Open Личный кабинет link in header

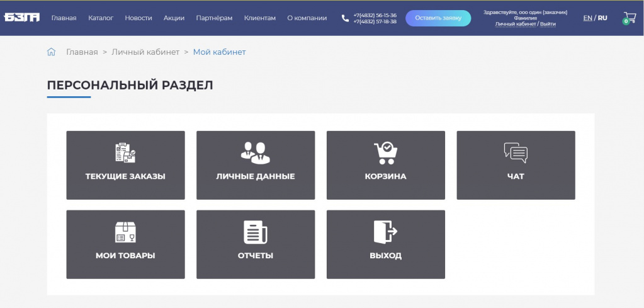(516, 24)
